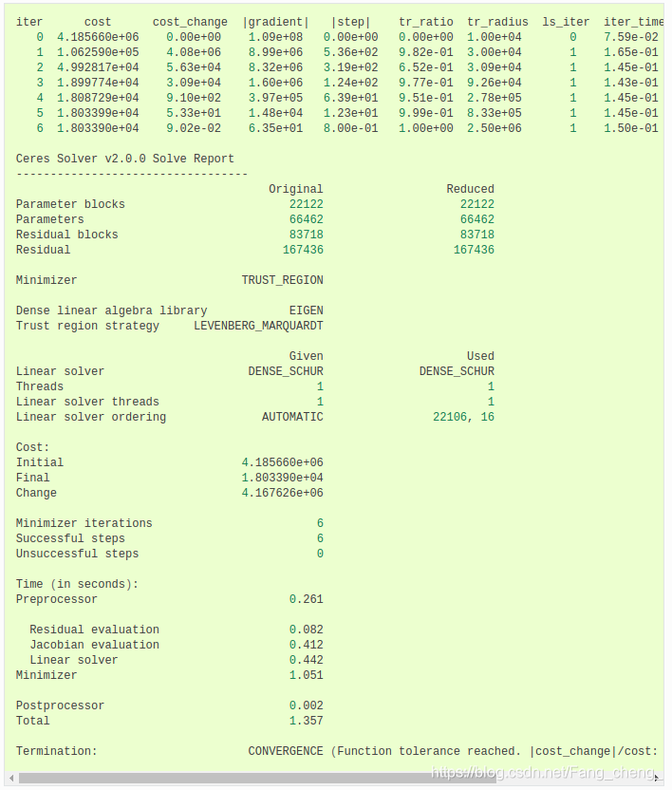Click the 'Residual blocks' label
The height and width of the screenshot is (790, 672).
pos(67,235)
